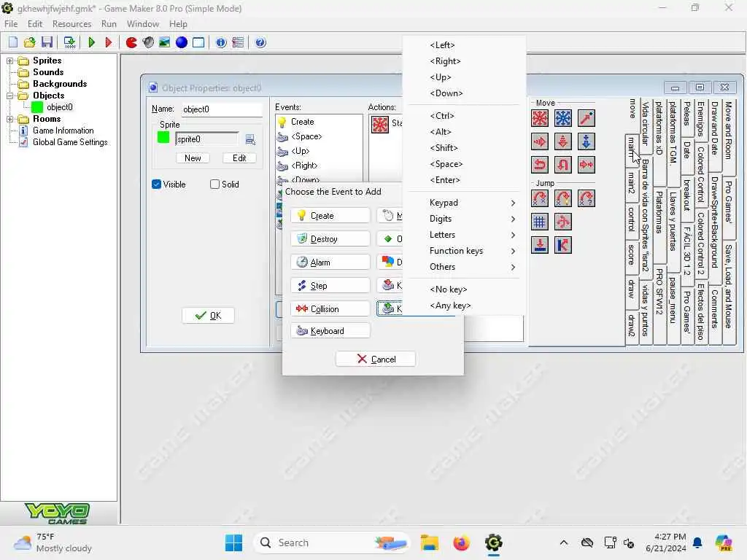
Task: Create a new game file from toolbar
Action: tap(13, 42)
